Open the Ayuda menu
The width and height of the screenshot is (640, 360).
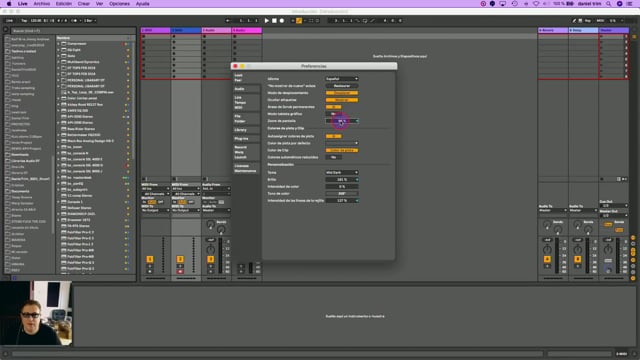[142, 4]
